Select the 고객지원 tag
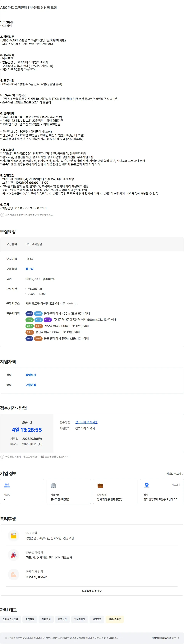Viewport: 184px width, 644px height. click(30, 619)
